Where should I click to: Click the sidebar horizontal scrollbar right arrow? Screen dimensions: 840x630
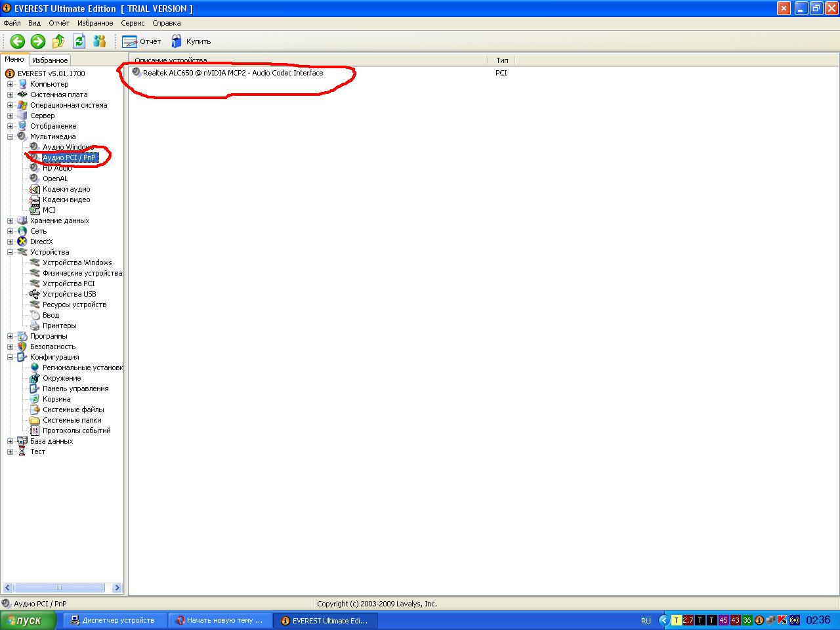point(117,588)
